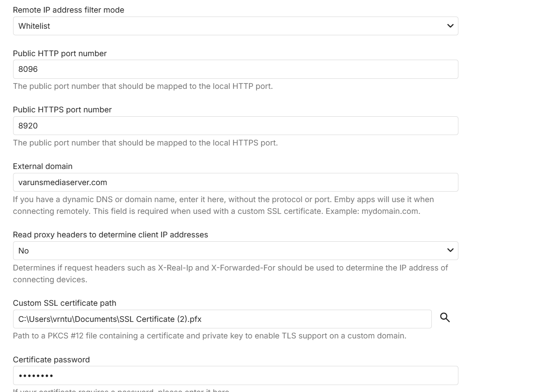
Task: Expand the Read proxy headers dropdown
Action: point(235,251)
